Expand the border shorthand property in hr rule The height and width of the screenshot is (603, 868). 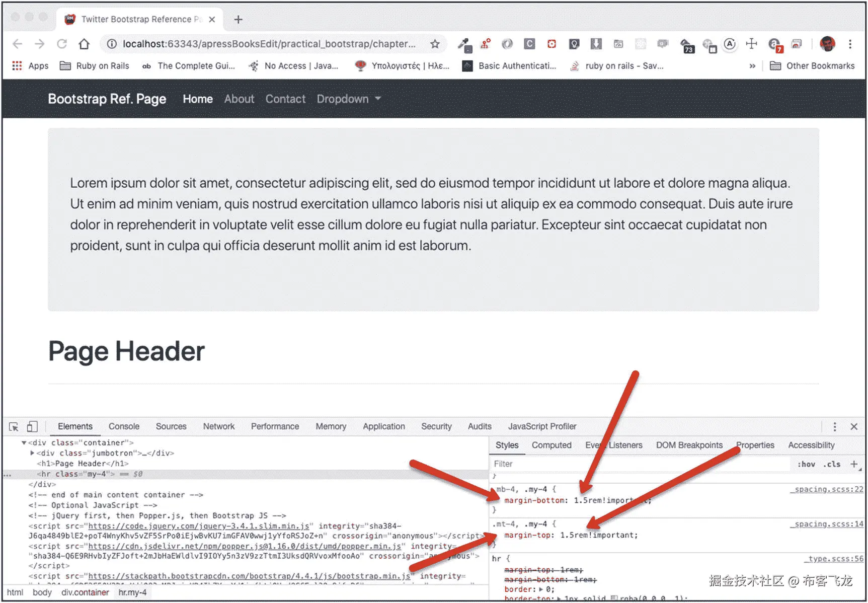pos(541,589)
